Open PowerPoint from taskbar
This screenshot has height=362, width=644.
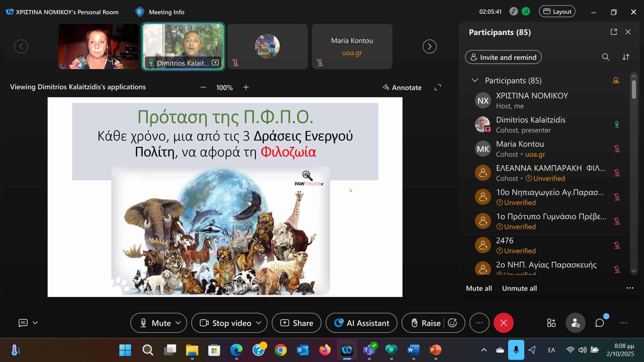435,350
